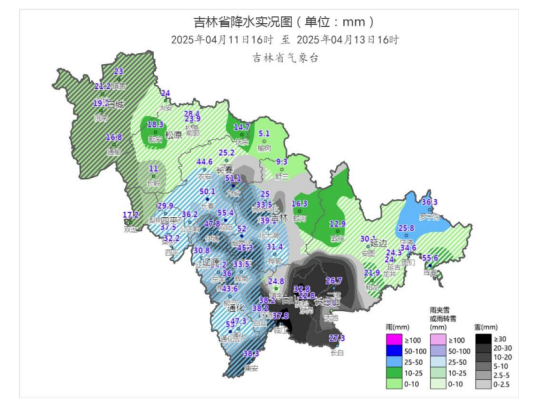The height and width of the screenshot is (411, 550).
Task: Select the 松原 city label
Action: [174, 135]
